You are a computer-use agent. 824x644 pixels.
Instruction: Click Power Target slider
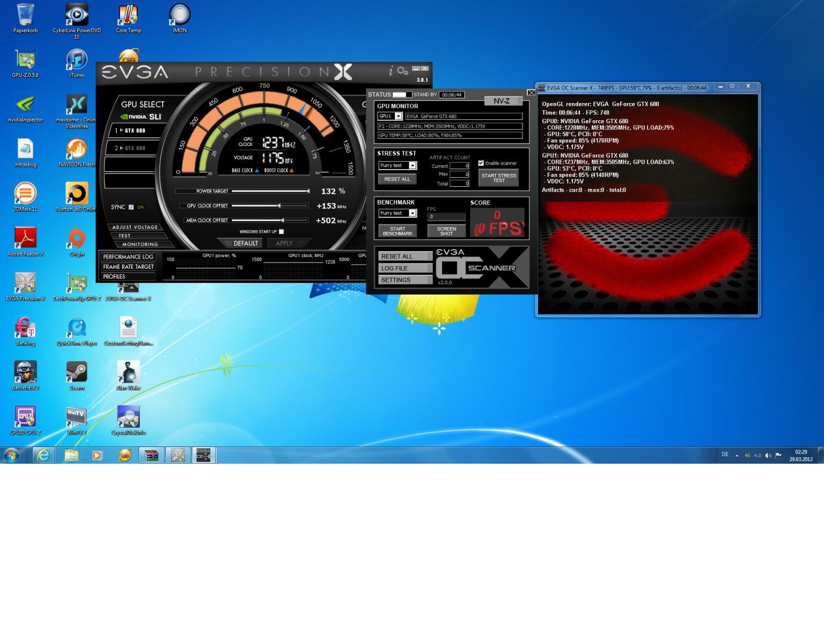click(x=270, y=191)
